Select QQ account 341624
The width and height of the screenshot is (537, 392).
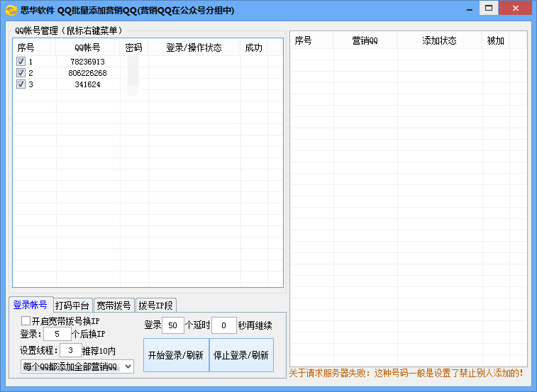[88, 84]
